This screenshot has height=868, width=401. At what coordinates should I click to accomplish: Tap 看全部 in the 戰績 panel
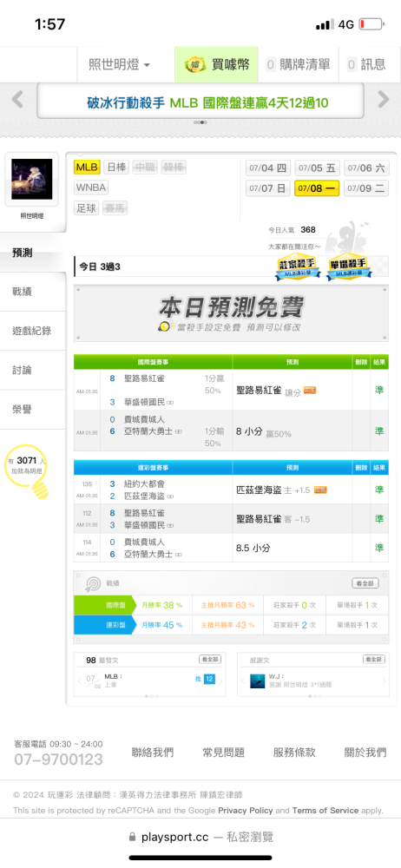click(x=365, y=583)
